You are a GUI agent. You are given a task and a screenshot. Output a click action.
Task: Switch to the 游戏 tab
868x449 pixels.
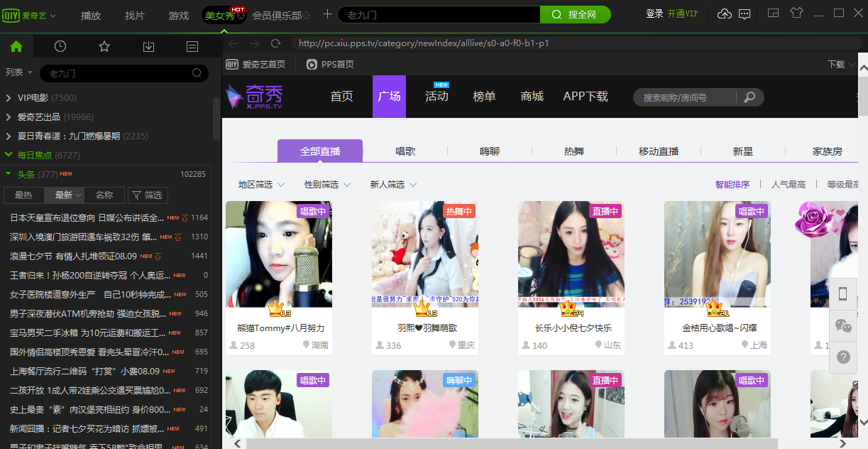(179, 15)
